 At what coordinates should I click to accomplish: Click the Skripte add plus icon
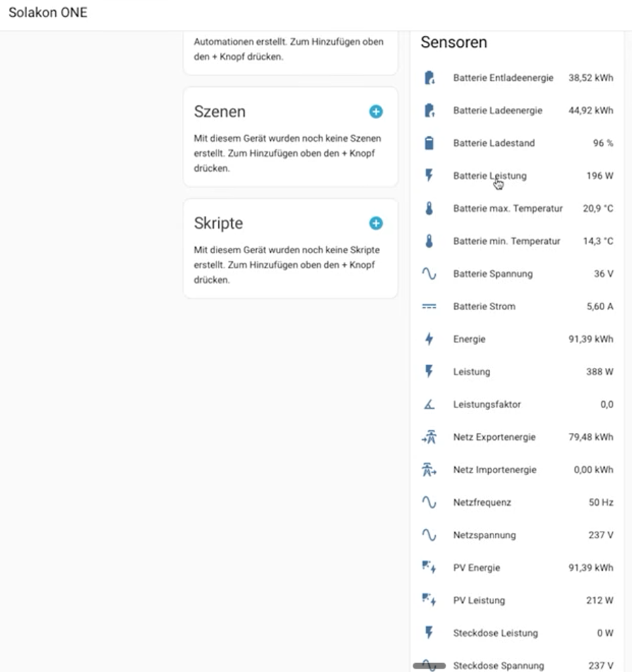tap(375, 223)
